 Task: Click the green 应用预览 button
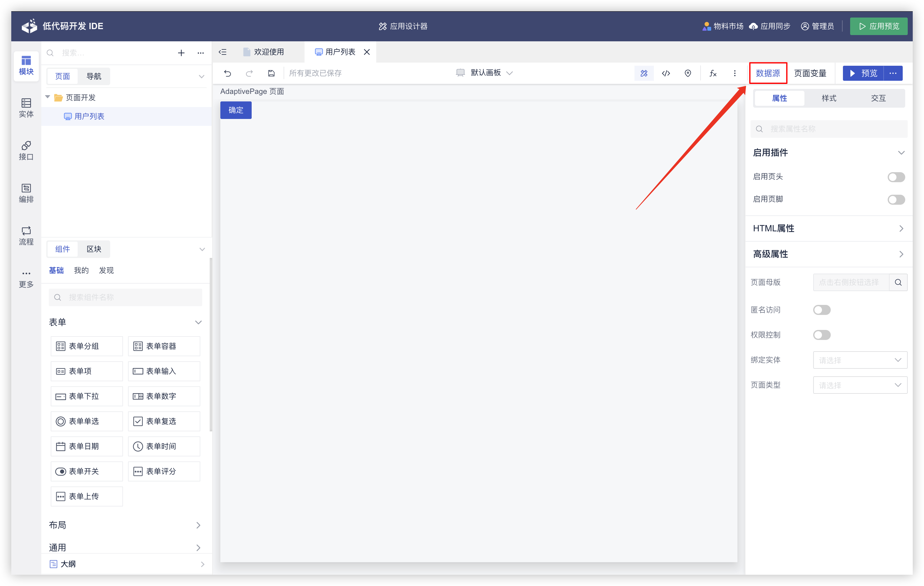[878, 26]
